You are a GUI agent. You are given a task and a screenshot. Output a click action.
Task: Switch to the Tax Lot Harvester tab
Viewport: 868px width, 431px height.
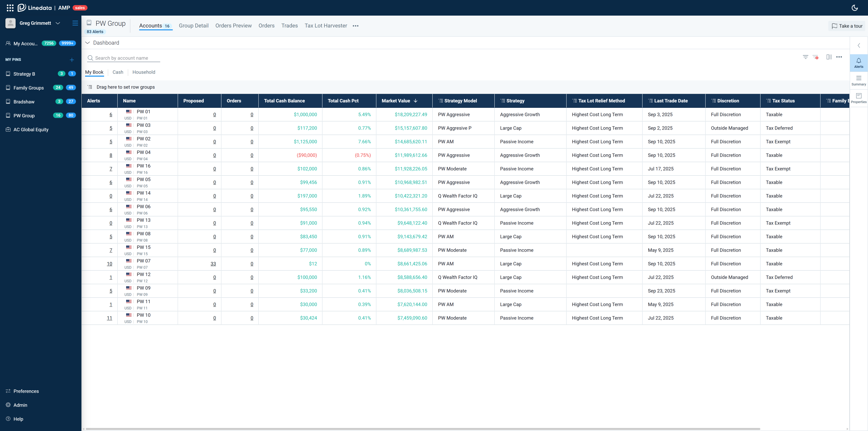point(325,26)
